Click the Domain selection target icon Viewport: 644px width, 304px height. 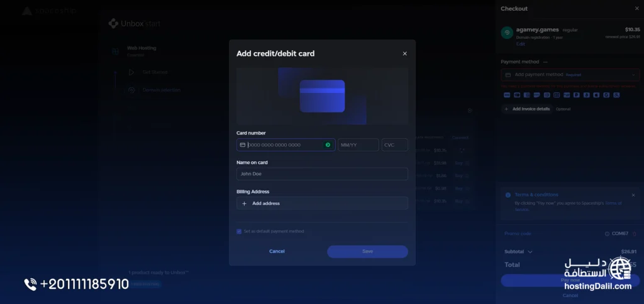[x=131, y=90]
